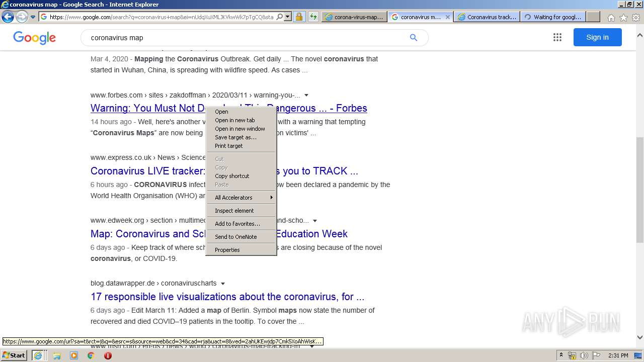Click the Action Center flag icon
Screen dimensions: 644x362
click(x=596, y=355)
